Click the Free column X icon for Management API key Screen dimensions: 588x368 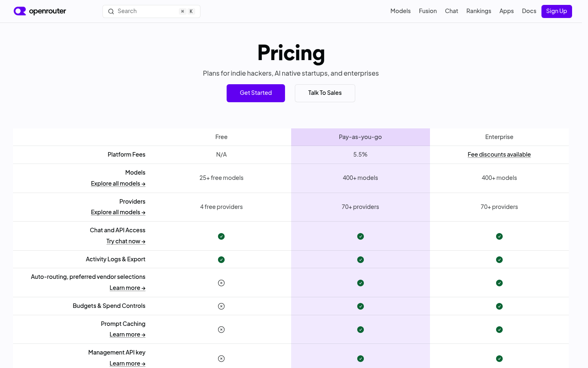click(x=221, y=359)
